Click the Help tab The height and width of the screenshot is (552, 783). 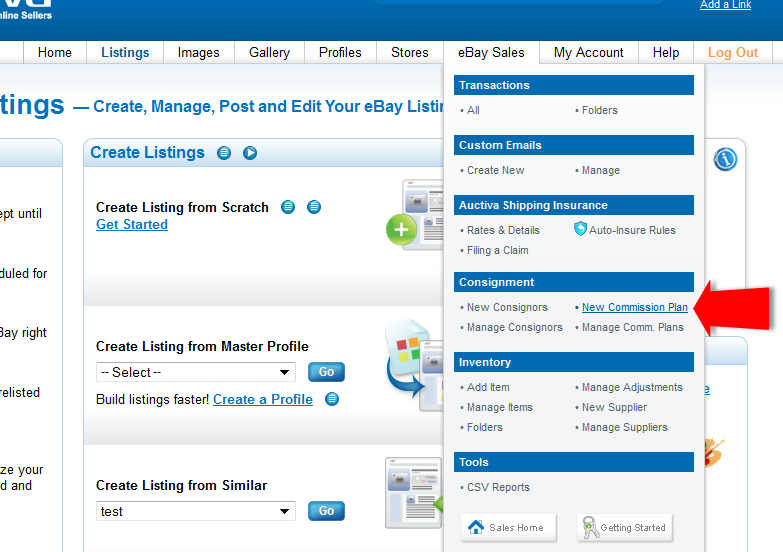click(x=666, y=52)
